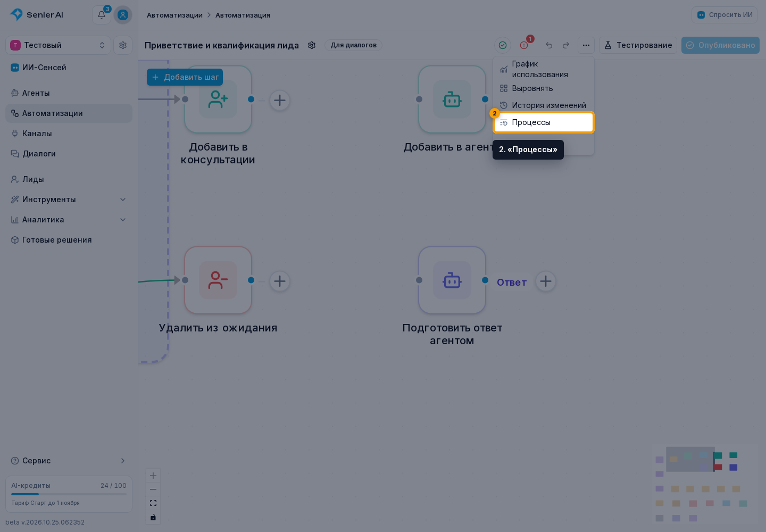Open Диалоги in the sidebar
Viewport: 766px width, 532px height.
(x=69, y=154)
